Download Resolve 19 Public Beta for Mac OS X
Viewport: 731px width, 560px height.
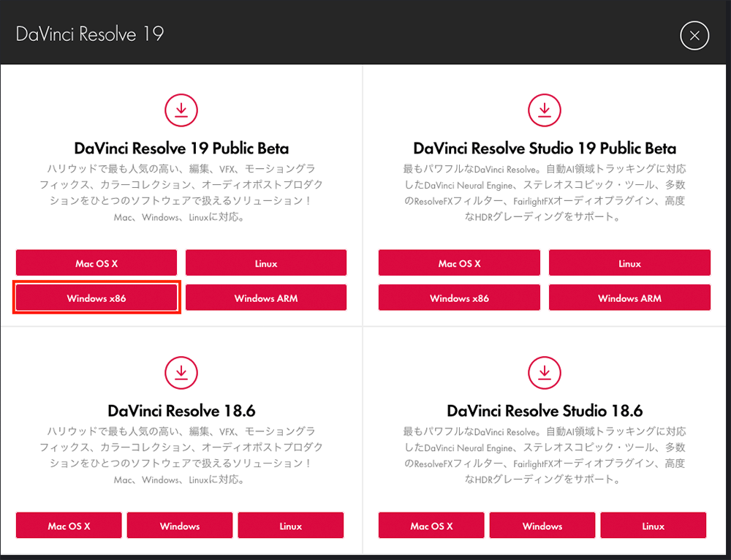tap(96, 263)
